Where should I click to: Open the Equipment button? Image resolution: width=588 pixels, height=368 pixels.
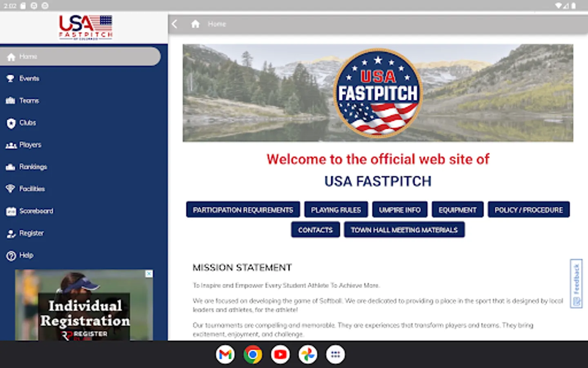tap(458, 210)
